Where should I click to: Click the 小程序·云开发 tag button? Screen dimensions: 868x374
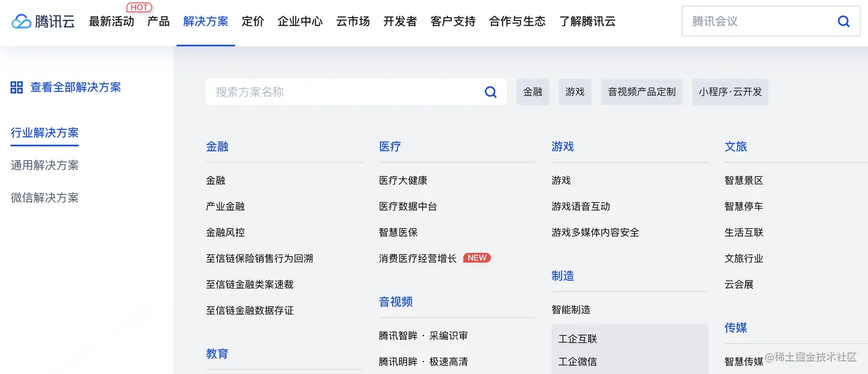(x=730, y=92)
